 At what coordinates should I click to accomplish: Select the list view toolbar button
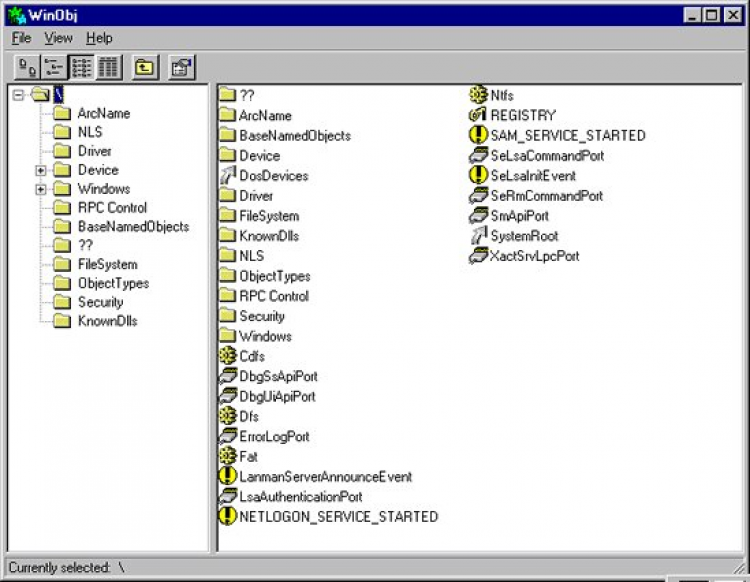click(81, 67)
